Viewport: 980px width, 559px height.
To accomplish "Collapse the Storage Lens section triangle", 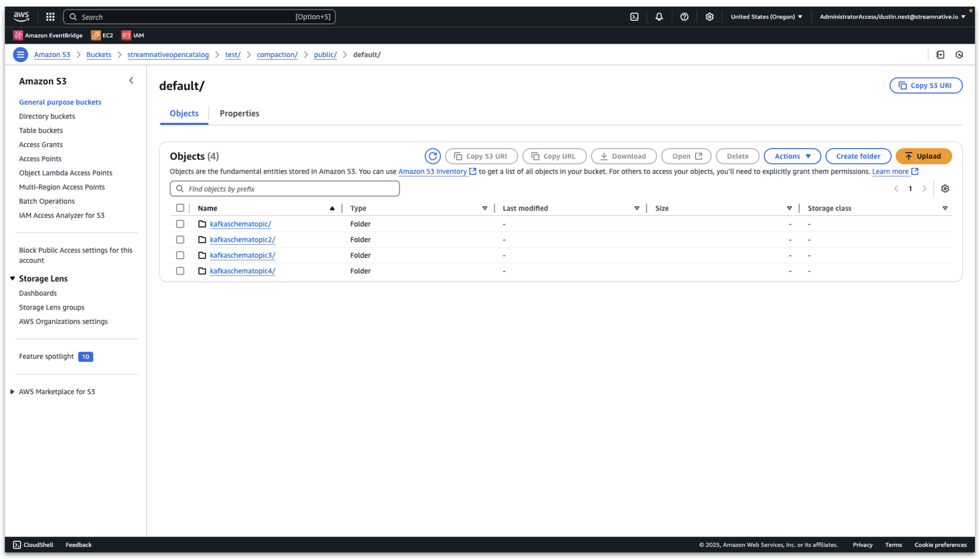I will (x=13, y=278).
